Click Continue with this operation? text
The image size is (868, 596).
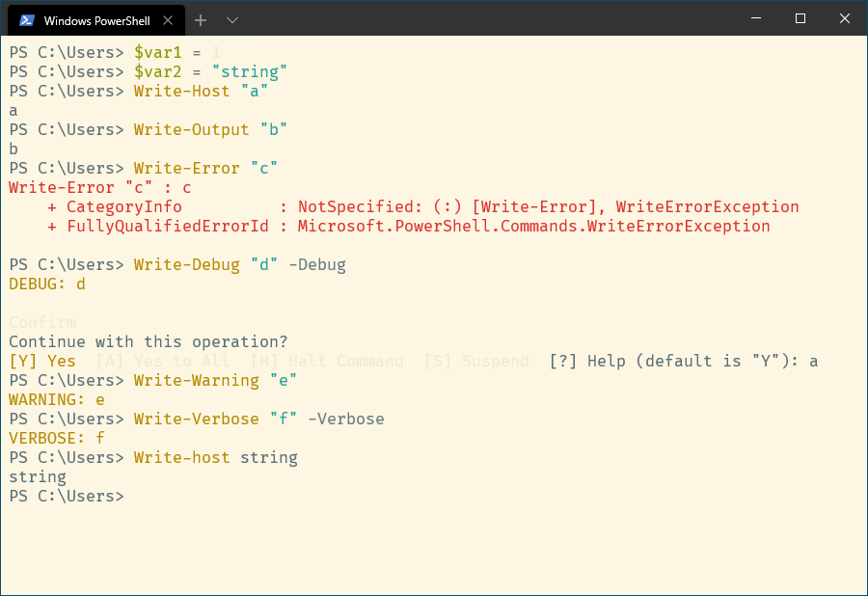pyautogui.click(x=149, y=342)
